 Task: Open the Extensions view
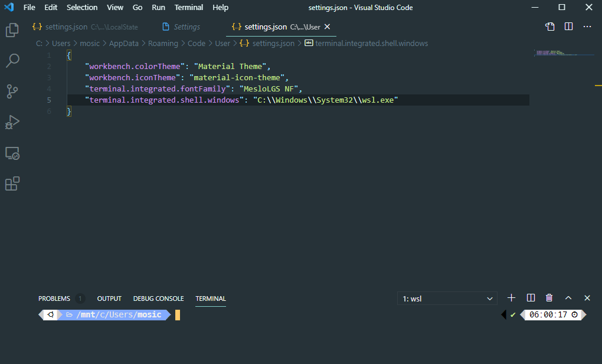pos(12,183)
